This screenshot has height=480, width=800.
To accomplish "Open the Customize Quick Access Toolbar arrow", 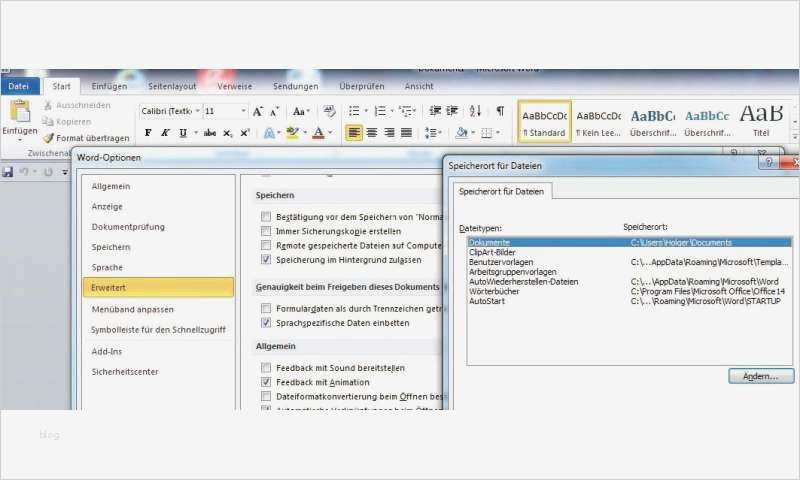I will [65, 172].
